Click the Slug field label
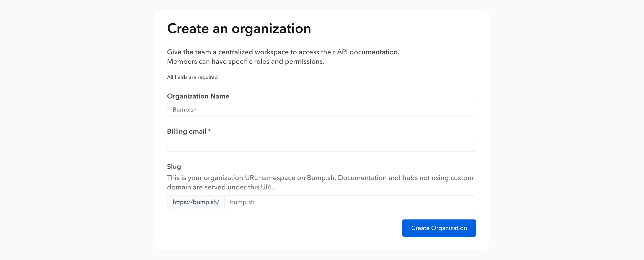The width and height of the screenshot is (644, 260). 174,167
